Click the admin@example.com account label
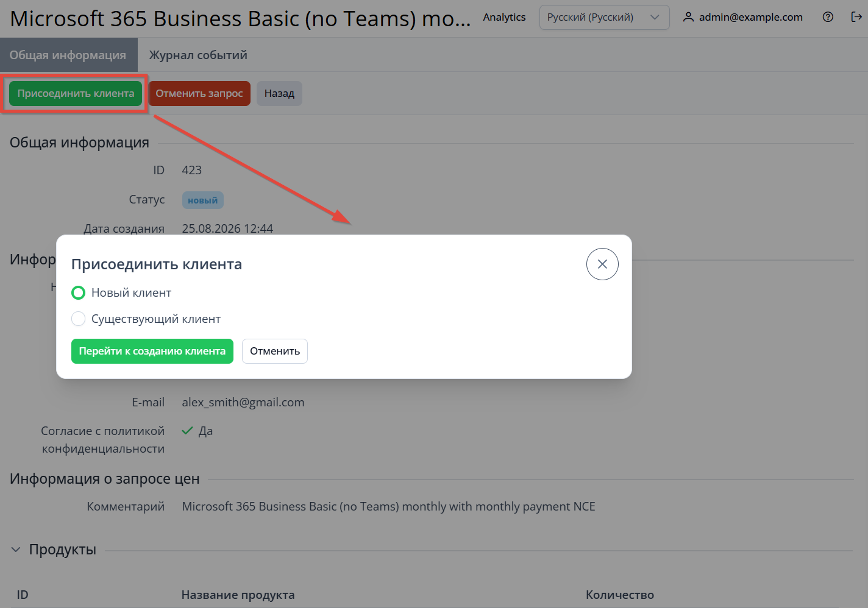 (750, 17)
